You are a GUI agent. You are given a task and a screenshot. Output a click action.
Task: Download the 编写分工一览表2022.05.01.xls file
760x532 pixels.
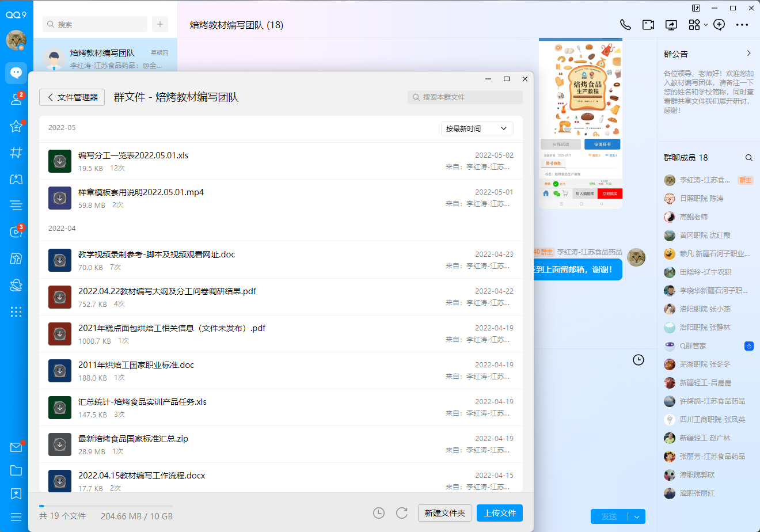point(60,161)
